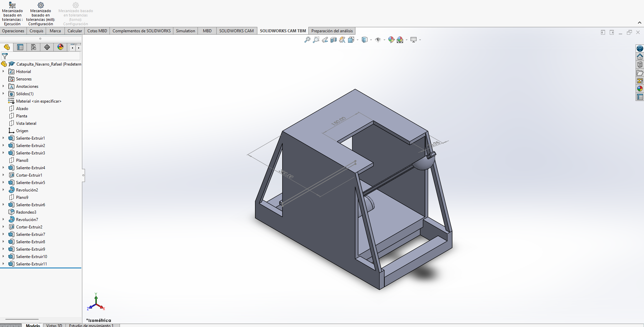Image resolution: width=644 pixels, height=327 pixels.
Task: Open View Settings dropdown arrow
Action: click(420, 40)
